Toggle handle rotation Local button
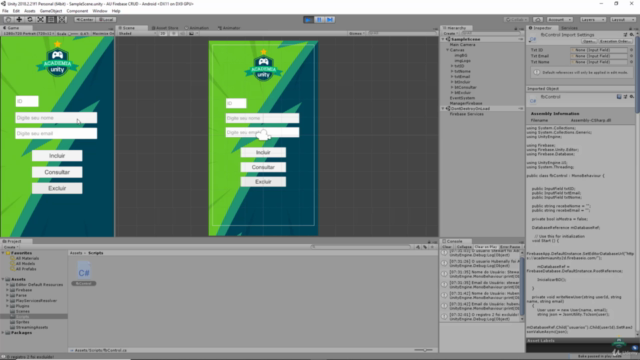 pos(106,20)
